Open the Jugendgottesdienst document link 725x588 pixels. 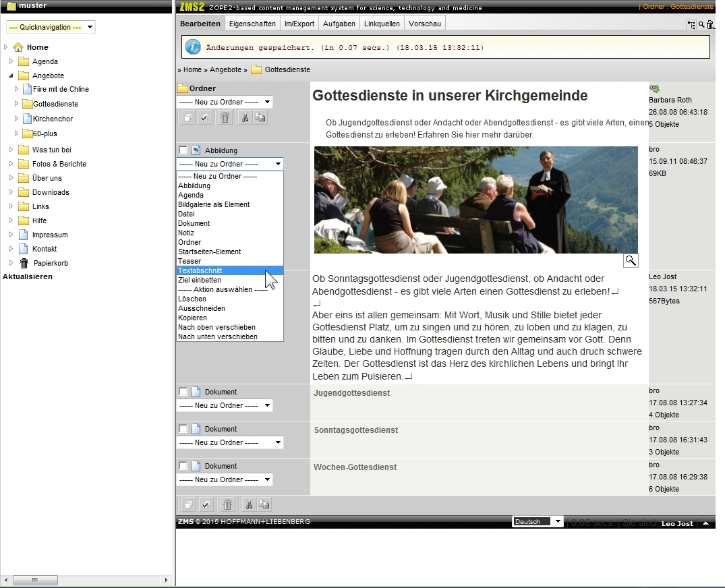(352, 393)
